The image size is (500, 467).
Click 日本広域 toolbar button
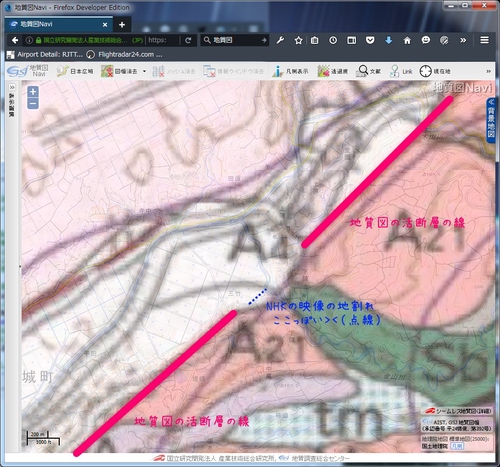coord(75,71)
